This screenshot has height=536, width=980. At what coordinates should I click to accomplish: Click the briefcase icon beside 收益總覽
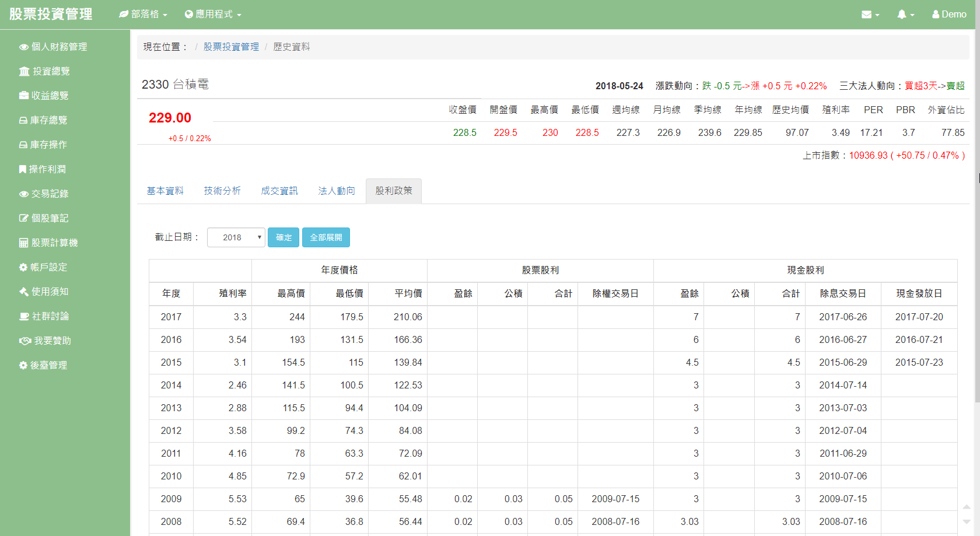24,96
